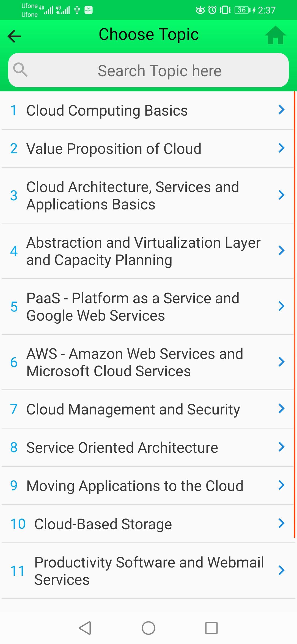Open Cloud Architecture, Services and Applications Basics
Image resolution: width=297 pixels, height=644 pixels.
pyautogui.click(x=148, y=195)
